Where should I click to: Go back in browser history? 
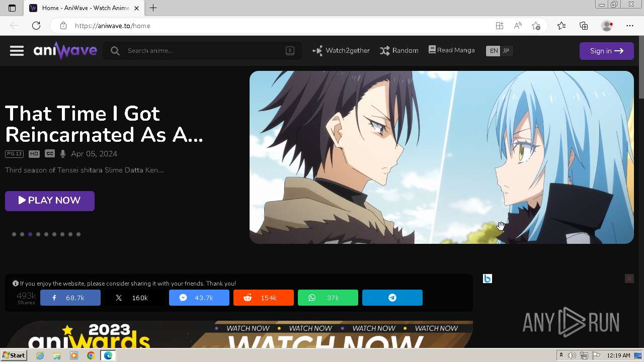(14, 26)
